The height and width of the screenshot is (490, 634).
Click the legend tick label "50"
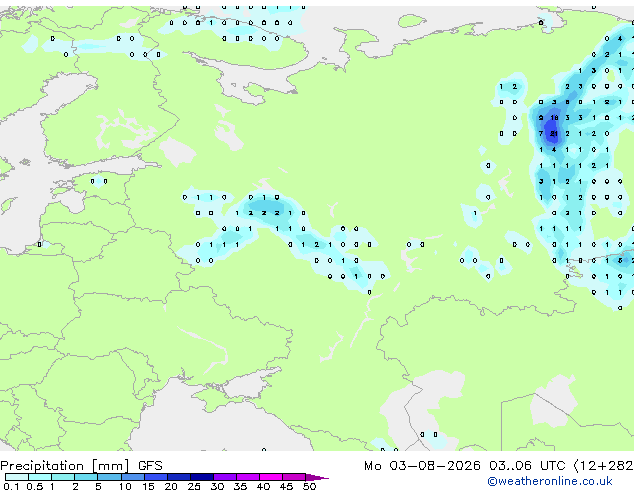click(309, 486)
